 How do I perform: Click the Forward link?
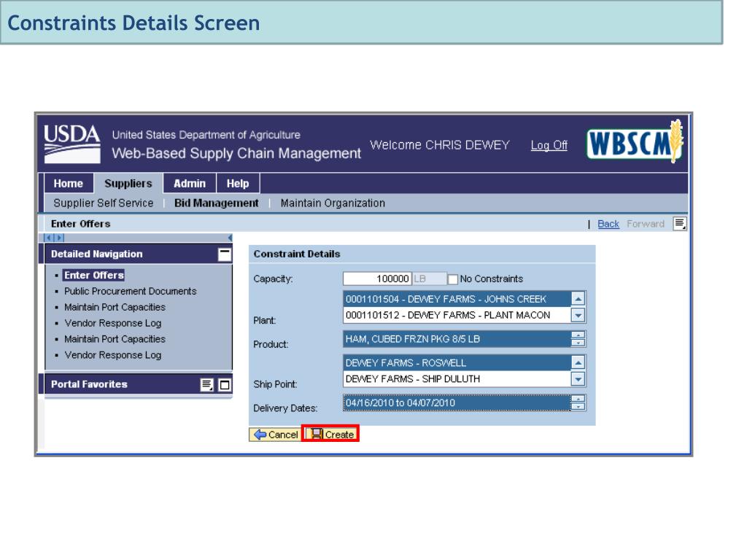tap(646, 224)
